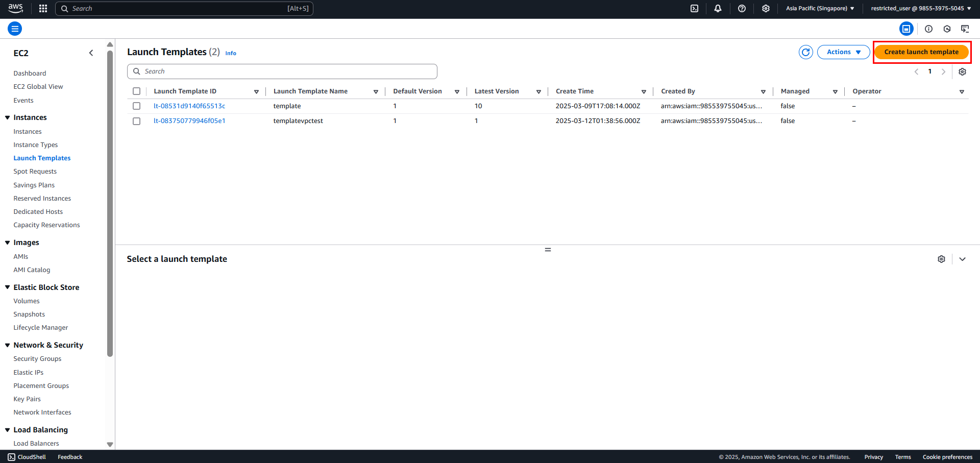Screen dimensions: 980x463
Task: Open Asia Pacific (Singapore) region selector
Action: pyautogui.click(x=820, y=9)
